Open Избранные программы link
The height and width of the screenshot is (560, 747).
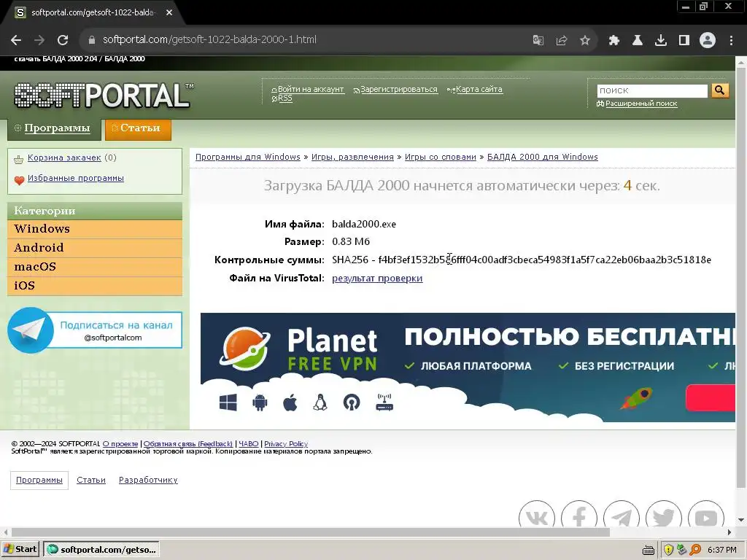(x=76, y=178)
